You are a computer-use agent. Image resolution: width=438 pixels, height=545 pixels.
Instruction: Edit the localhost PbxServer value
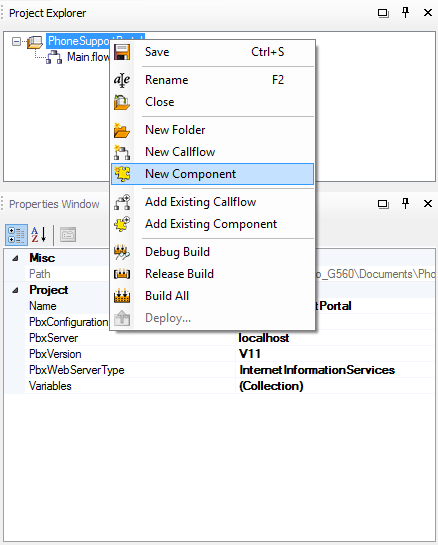point(263,338)
